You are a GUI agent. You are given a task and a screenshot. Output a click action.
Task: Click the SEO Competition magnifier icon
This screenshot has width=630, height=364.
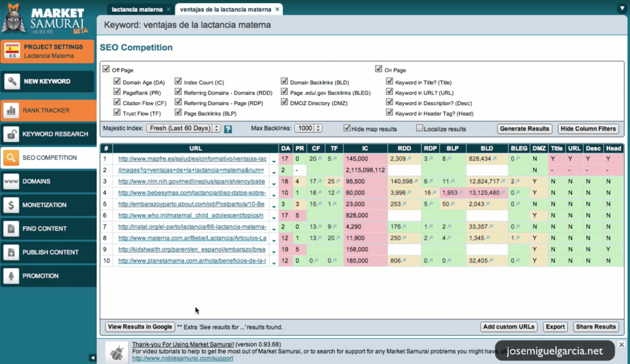[11, 157]
